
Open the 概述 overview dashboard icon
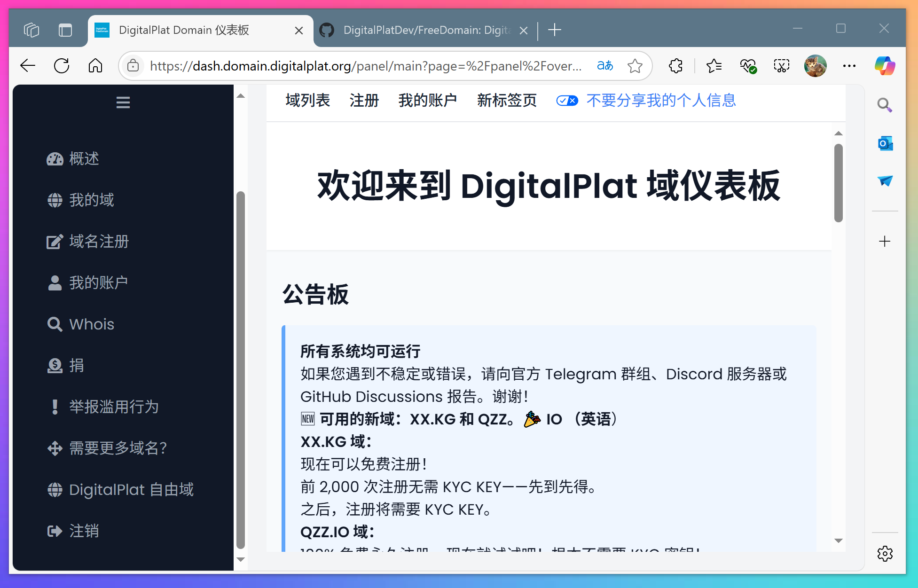[x=55, y=159]
